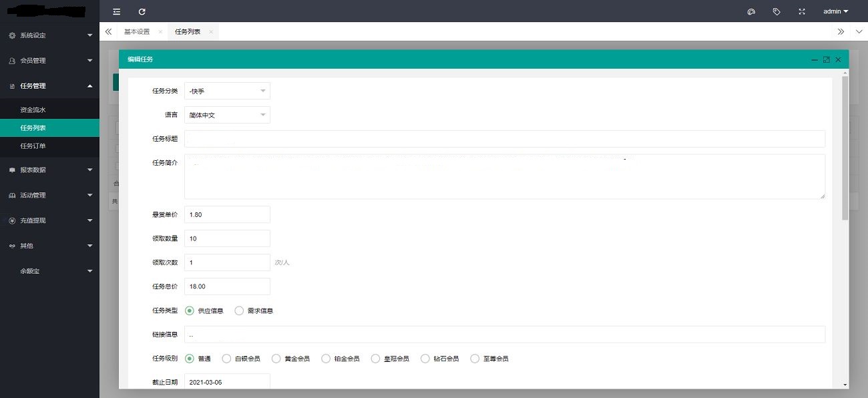This screenshot has width=868, height=398.
Task: Click the dialog scrollbar down arrow
Action: click(x=845, y=385)
